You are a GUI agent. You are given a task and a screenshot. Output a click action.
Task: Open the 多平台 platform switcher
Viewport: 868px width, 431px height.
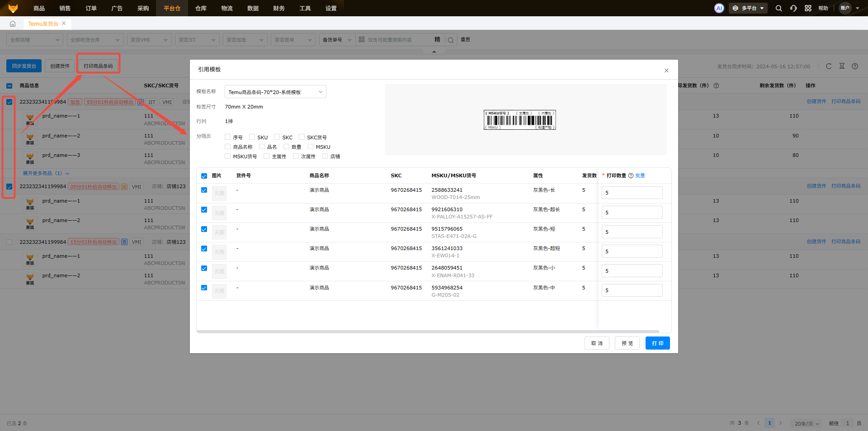(748, 8)
